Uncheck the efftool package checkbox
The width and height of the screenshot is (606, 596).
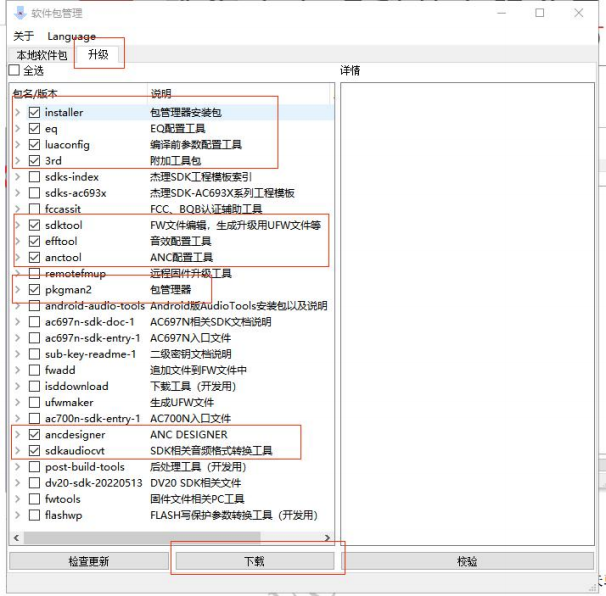(x=34, y=241)
